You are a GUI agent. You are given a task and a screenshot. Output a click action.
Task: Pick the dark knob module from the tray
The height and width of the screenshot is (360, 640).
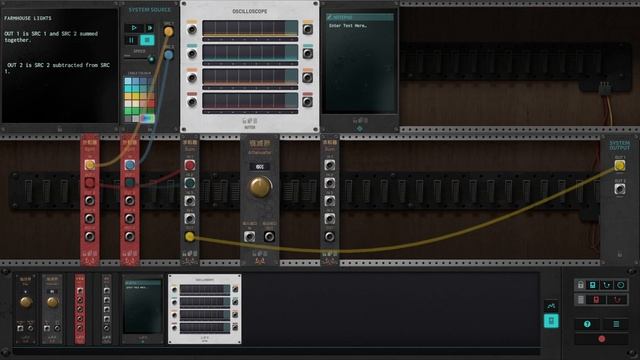(x=26, y=309)
